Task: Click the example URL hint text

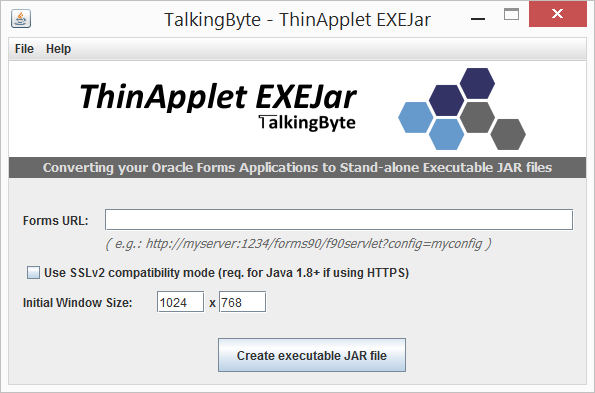Action: [298, 244]
